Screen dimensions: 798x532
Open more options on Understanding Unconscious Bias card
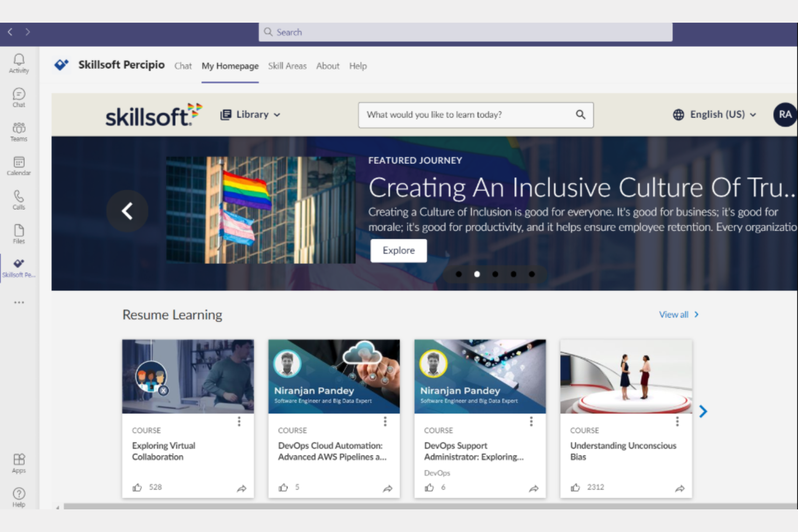[x=677, y=422]
